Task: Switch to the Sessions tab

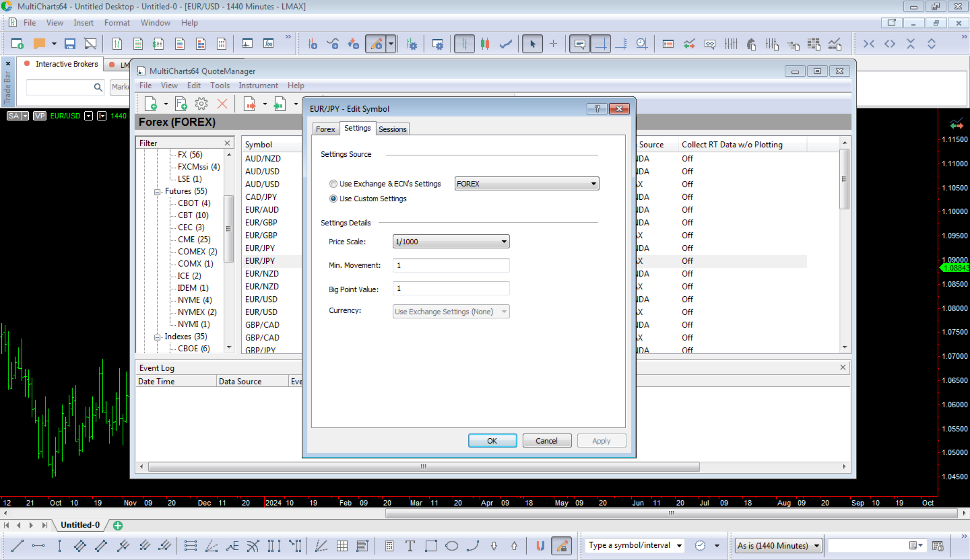Action: (x=392, y=129)
